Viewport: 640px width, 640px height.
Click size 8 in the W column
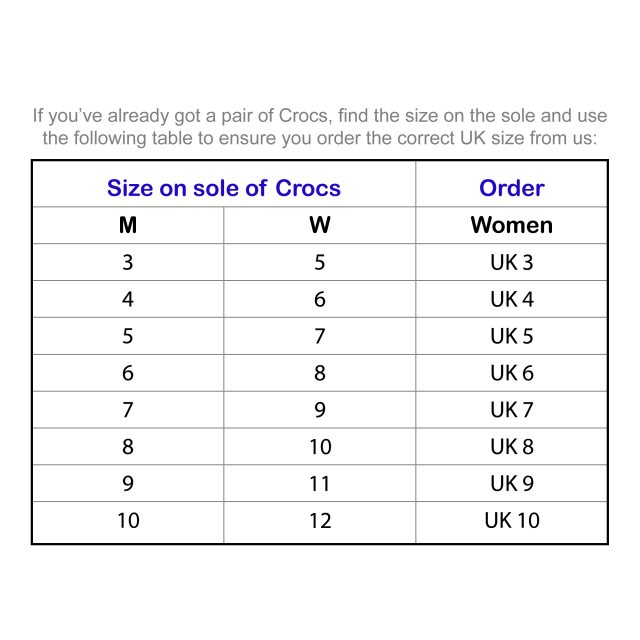click(x=320, y=373)
